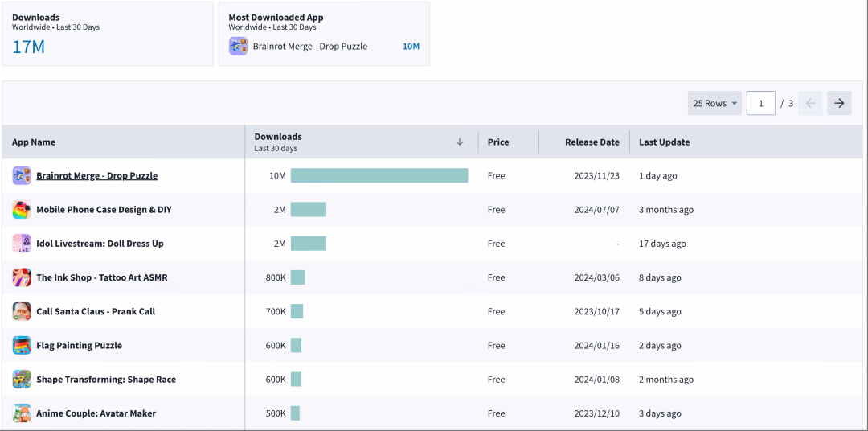Click release date 2024/07/07
The height and width of the screenshot is (431, 868).
point(598,209)
